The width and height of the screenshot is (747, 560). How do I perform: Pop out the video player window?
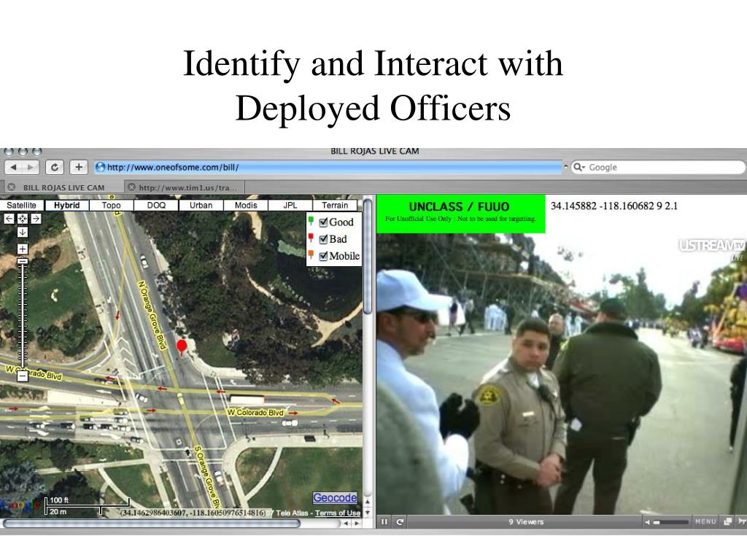pos(727,521)
